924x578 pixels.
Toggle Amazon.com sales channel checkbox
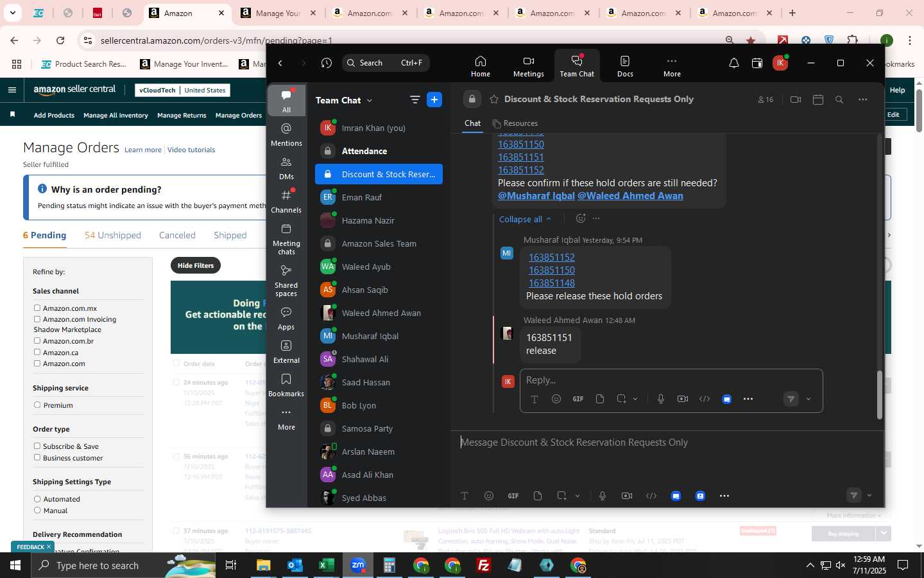point(37,363)
